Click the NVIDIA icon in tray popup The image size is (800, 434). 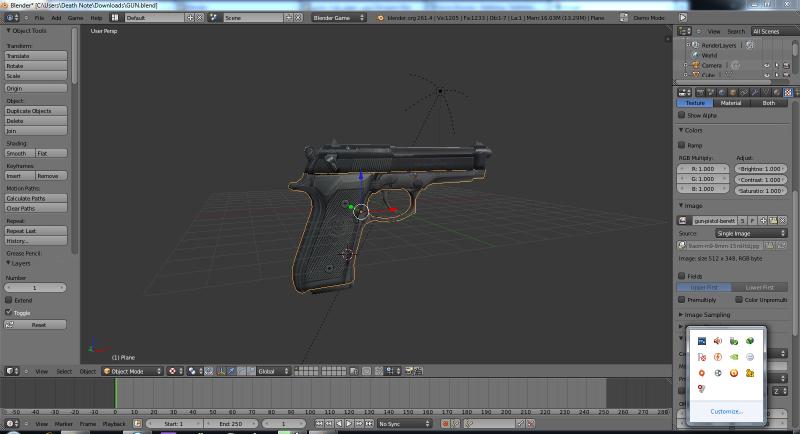pyautogui.click(x=734, y=357)
